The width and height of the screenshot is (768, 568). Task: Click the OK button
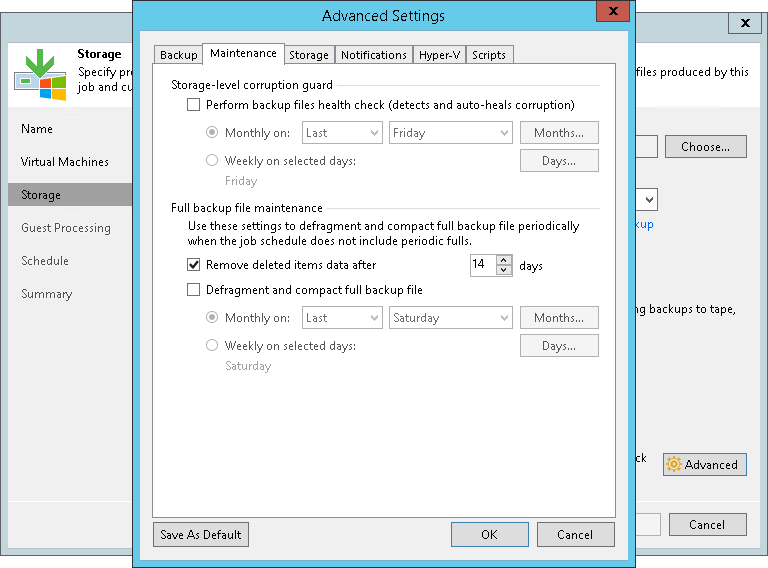pos(489,535)
